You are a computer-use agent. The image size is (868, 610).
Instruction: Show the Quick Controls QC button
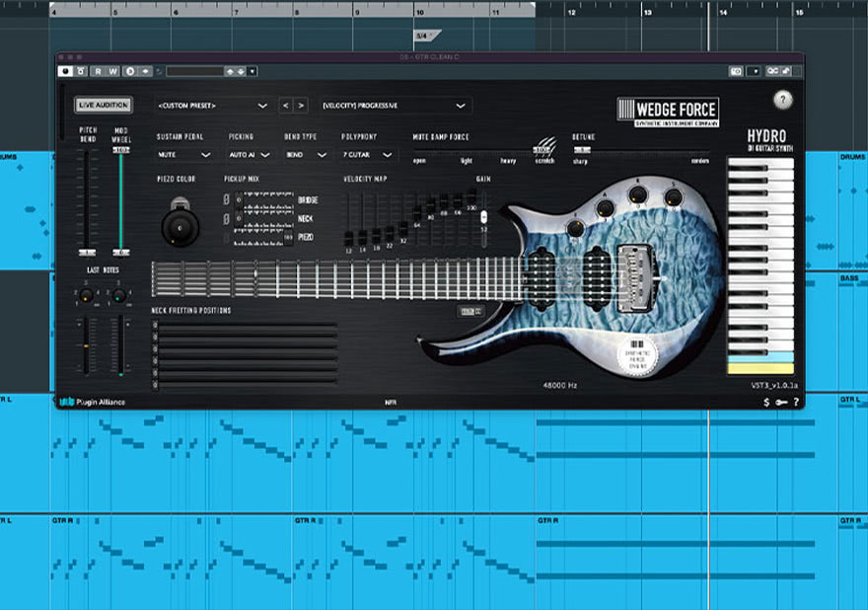[x=772, y=71]
